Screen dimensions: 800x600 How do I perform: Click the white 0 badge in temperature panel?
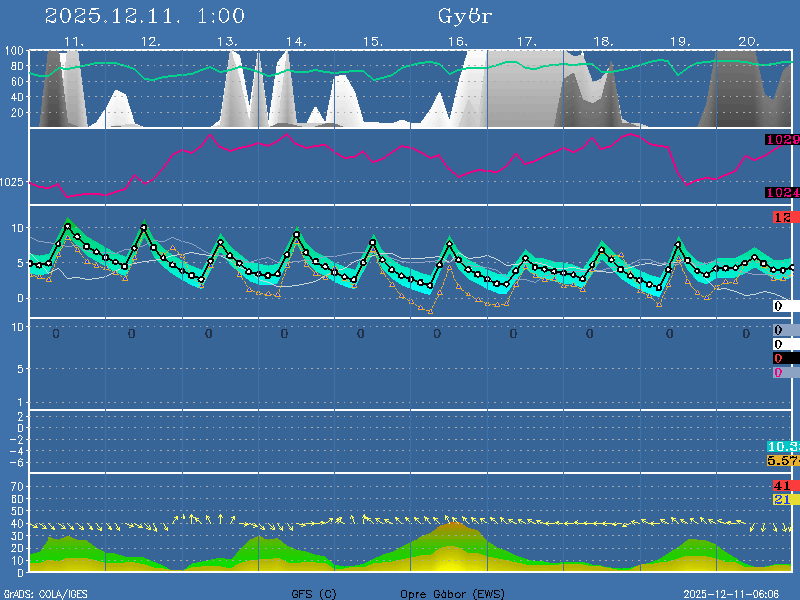point(785,306)
